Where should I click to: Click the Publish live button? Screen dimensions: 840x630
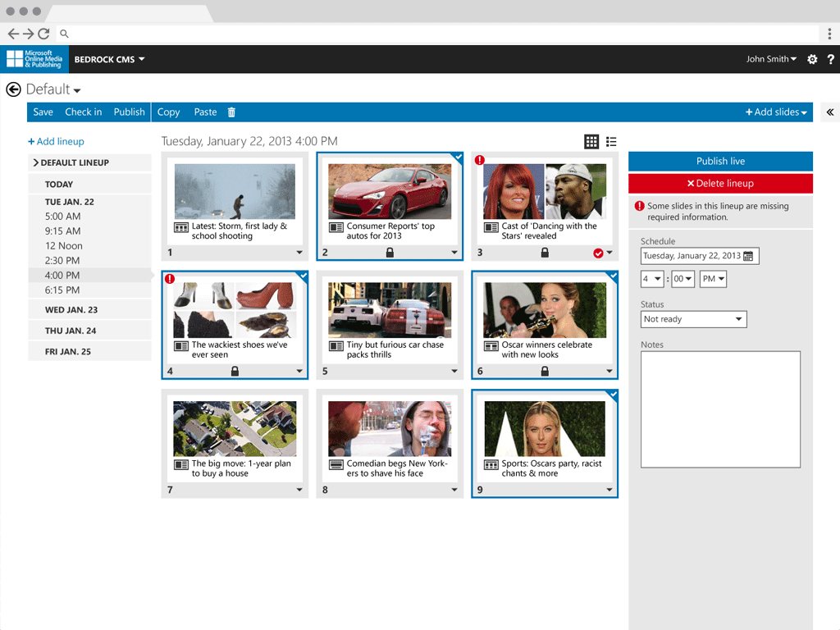720,162
